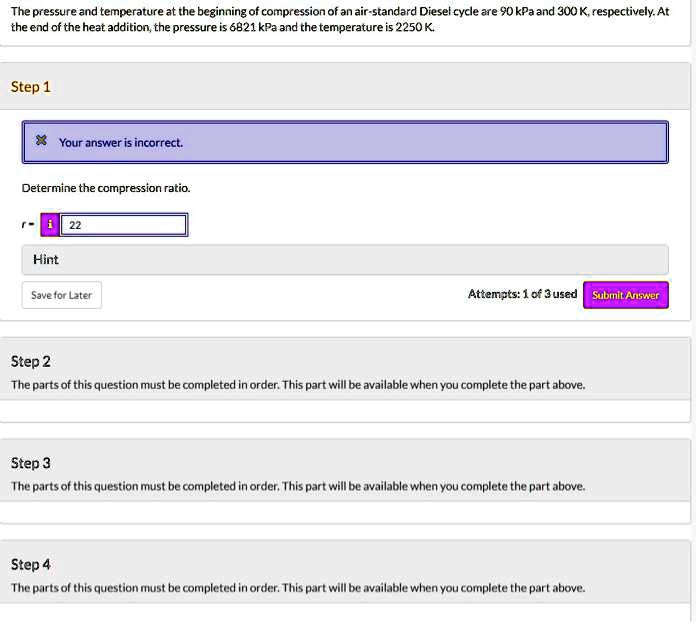Click 'Your answer is incorrect.' text
This screenshot has width=696, height=622.
(x=121, y=143)
